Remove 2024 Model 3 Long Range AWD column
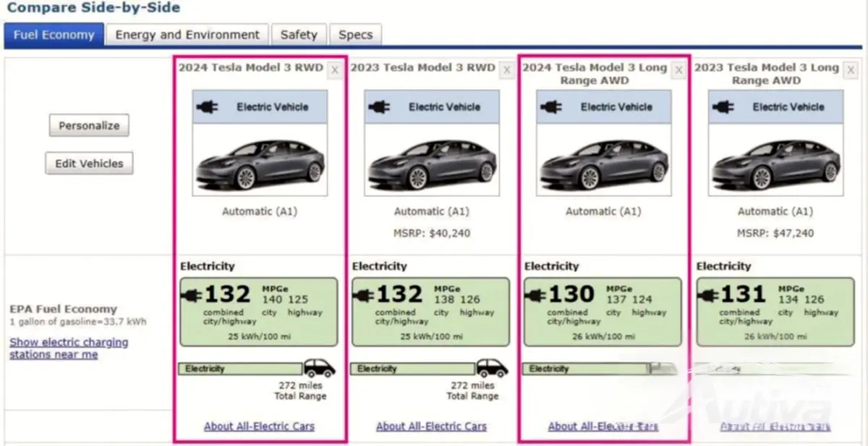Image resolution: width=868 pixels, height=446 pixels. click(x=678, y=70)
